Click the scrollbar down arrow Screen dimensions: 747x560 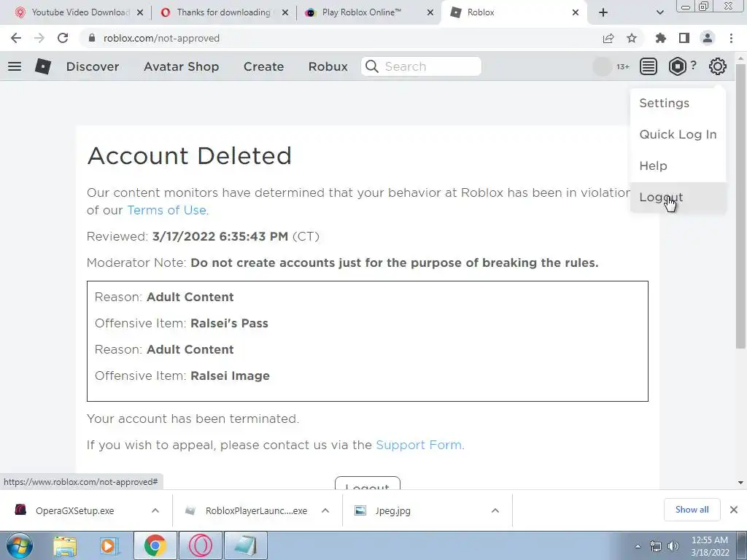(x=740, y=483)
